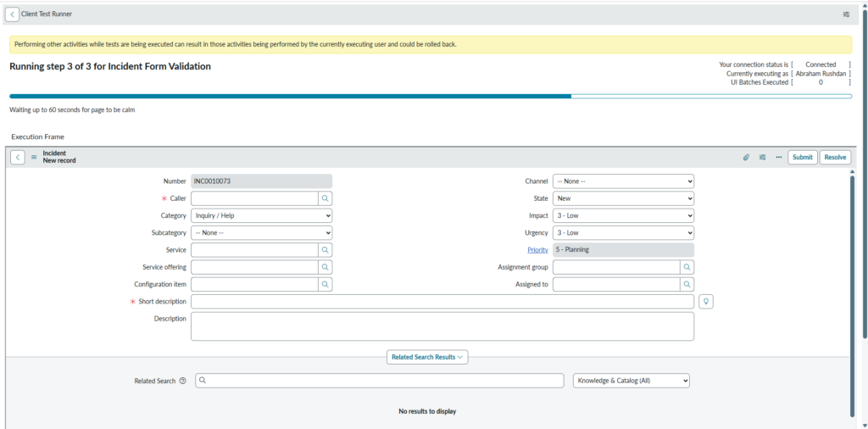Click the lightbulb suggestion icon by Short description

click(705, 302)
